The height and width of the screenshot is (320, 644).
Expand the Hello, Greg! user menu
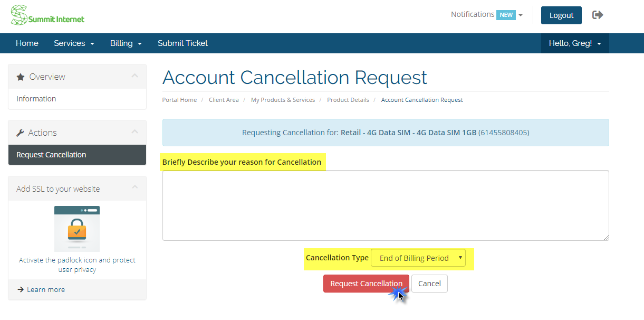575,43
